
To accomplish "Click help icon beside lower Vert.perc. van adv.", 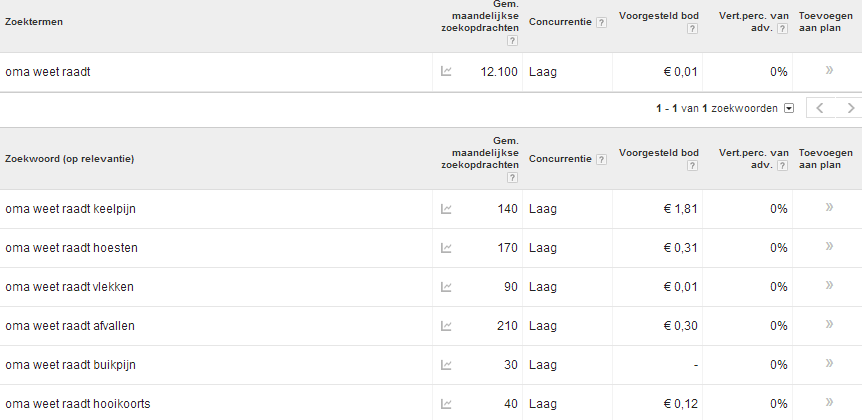I will point(782,165).
